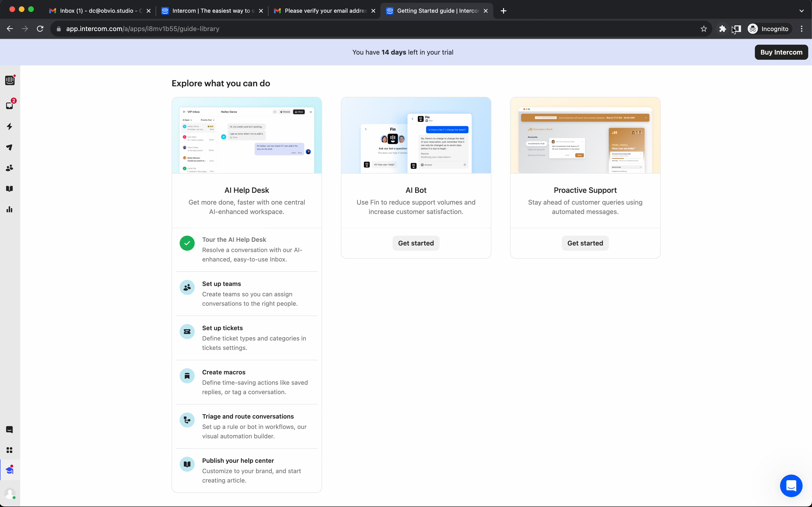The height and width of the screenshot is (507, 812).
Task: Open the Outbound paper plane sidebar icon
Action: coord(9,147)
